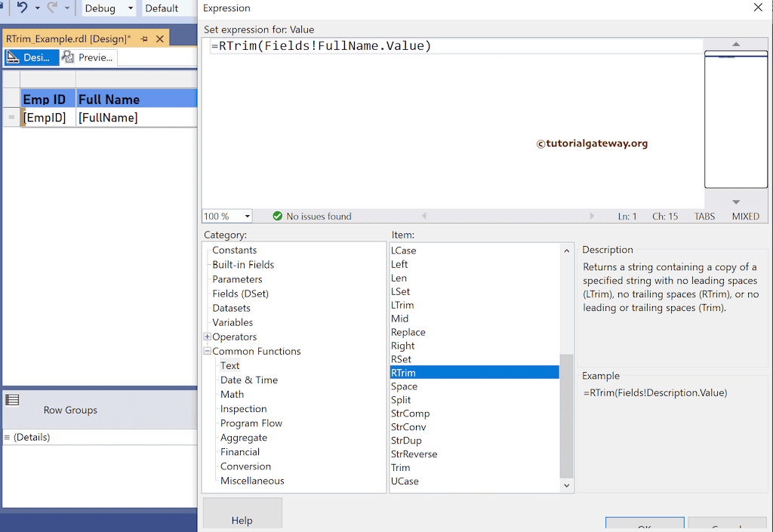Expand the Operators category

point(206,337)
